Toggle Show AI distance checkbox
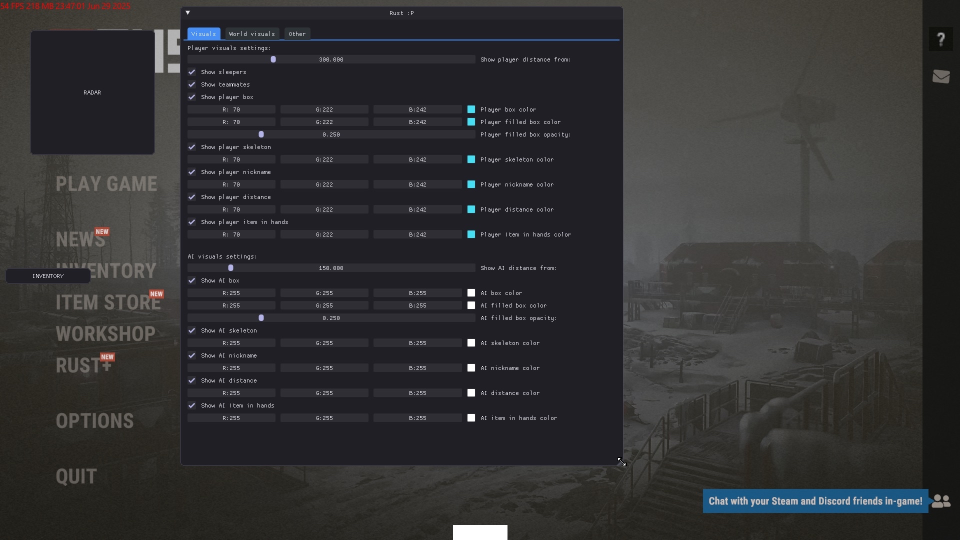Screen dimensions: 960x540 (x=192, y=380)
